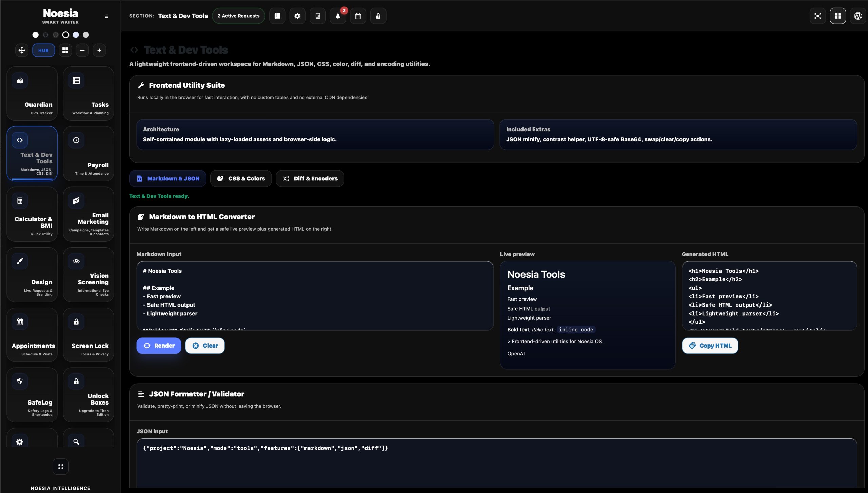Click the lock icon in top bar
The height and width of the screenshot is (493, 868).
(378, 16)
